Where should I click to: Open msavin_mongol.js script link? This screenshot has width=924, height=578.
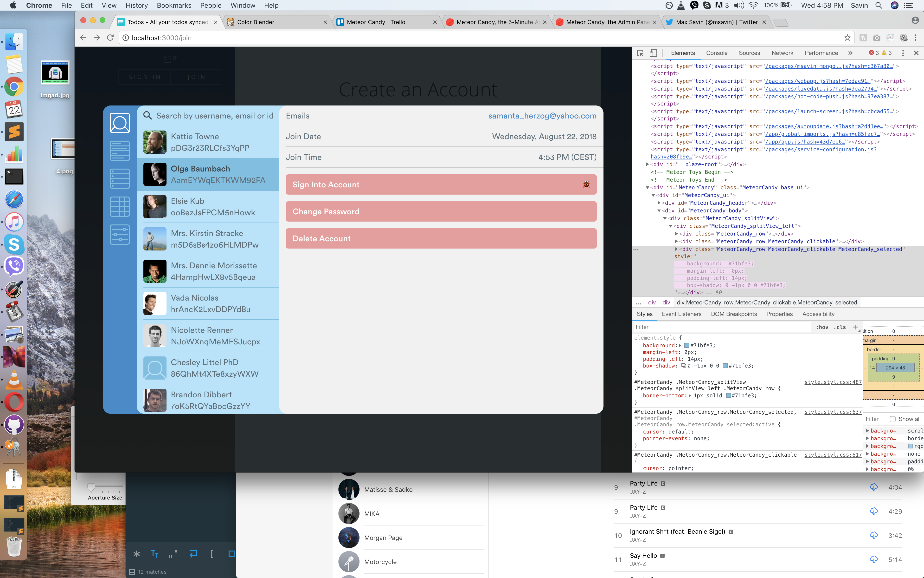[829, 66]
